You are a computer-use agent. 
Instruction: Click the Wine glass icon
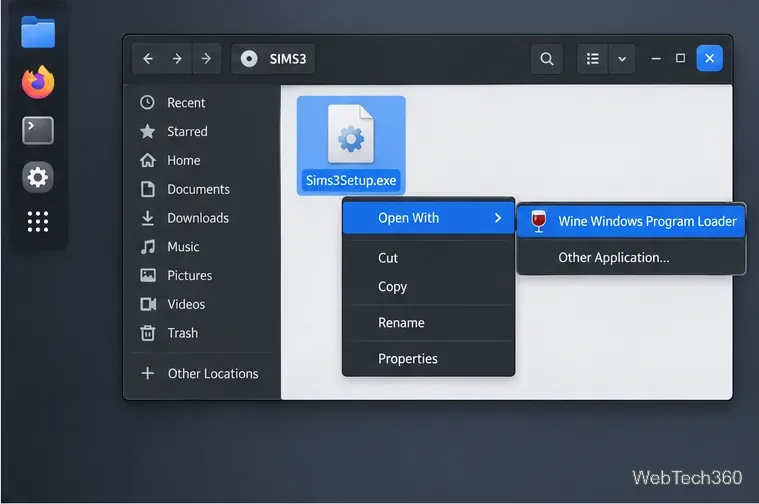coord(538,221)
